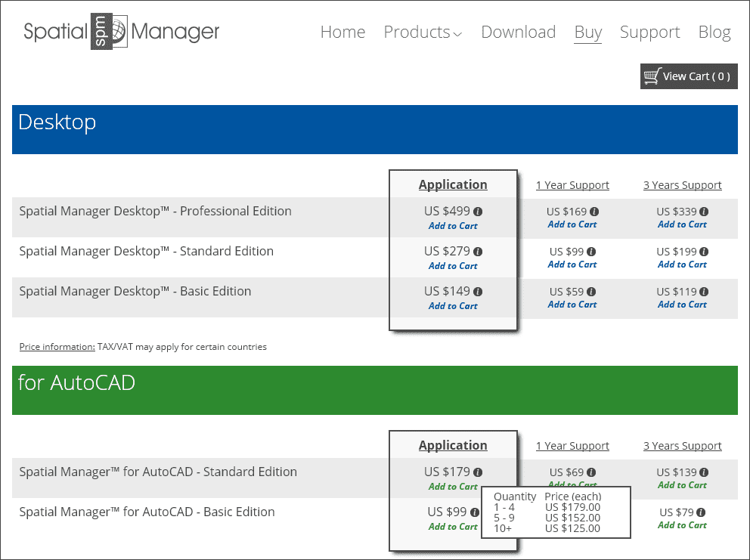Open the Support page

649,32
